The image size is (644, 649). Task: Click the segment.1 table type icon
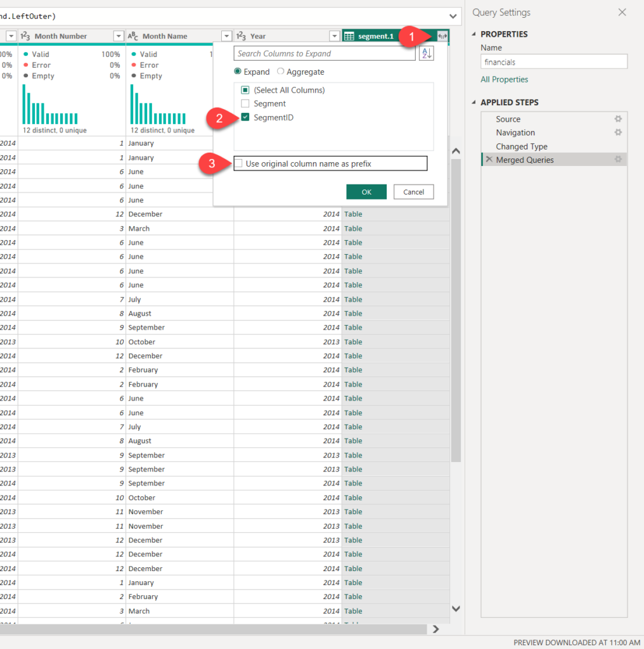click(x=349, y=36)
